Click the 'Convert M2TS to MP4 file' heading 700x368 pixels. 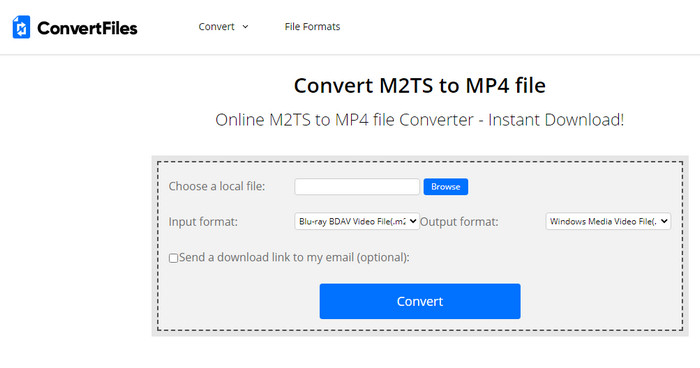pyautogui.click(x=420, y=85)
